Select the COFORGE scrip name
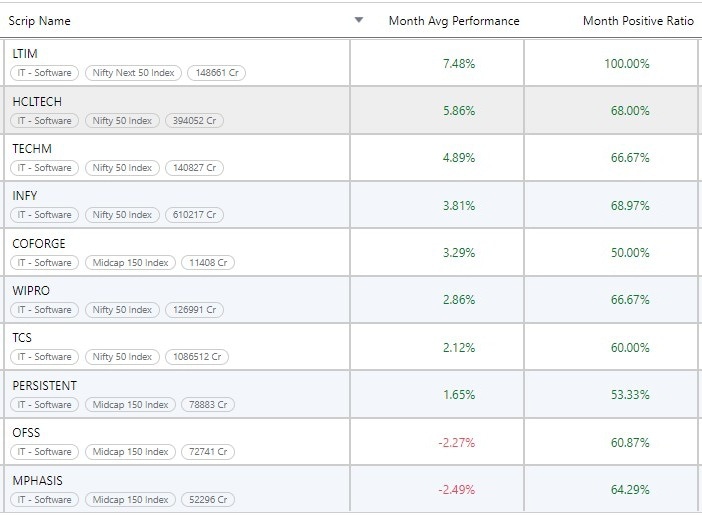Screen dimensions: 702x515 39,244
